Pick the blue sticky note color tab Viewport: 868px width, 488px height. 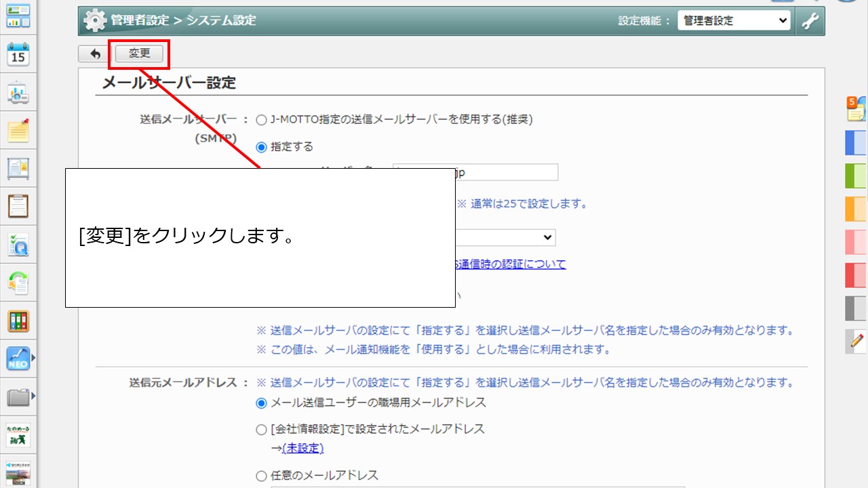[x=856, y=143]
